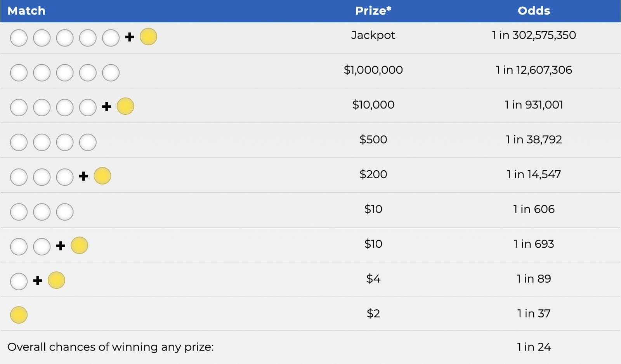Click the lone yellow ball in the $2 row
This screenshot has height=364, width=621.
click(x=19, y=315)
